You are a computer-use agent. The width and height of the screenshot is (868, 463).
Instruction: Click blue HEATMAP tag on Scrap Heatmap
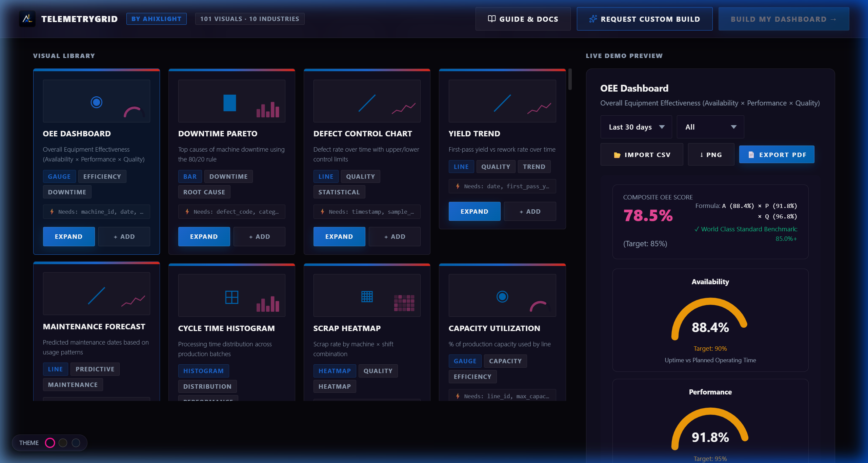tap(335, 371)
